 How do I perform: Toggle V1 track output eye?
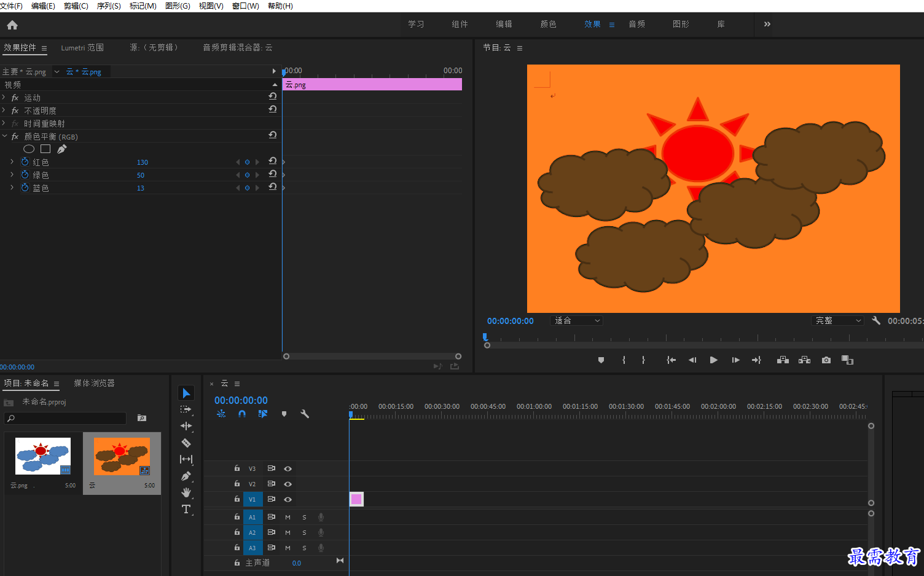288,499
